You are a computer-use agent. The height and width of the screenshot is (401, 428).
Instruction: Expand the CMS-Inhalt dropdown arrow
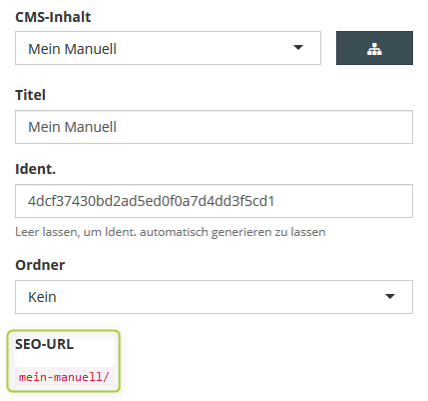(298, 48)
